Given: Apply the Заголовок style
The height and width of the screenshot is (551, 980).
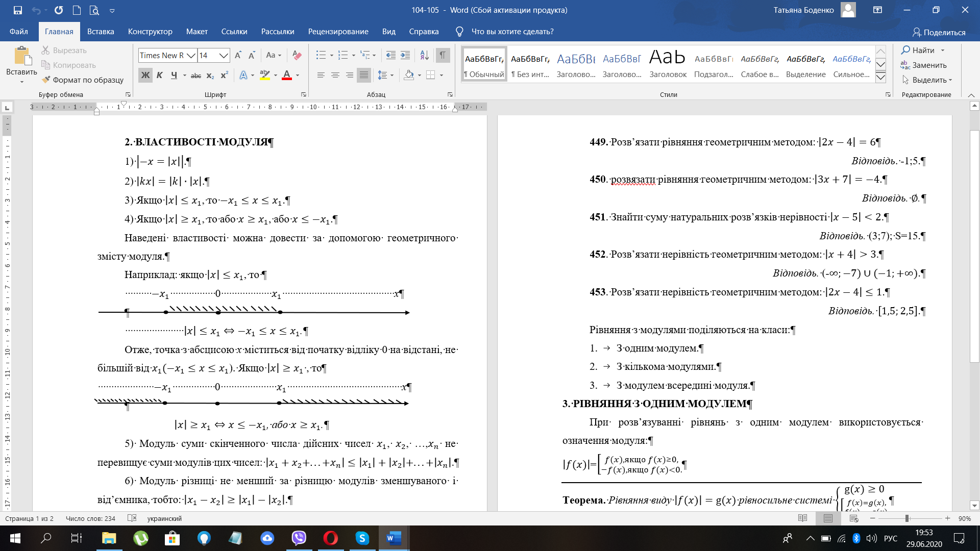Looking at the screenshot, I should point(668,63).
